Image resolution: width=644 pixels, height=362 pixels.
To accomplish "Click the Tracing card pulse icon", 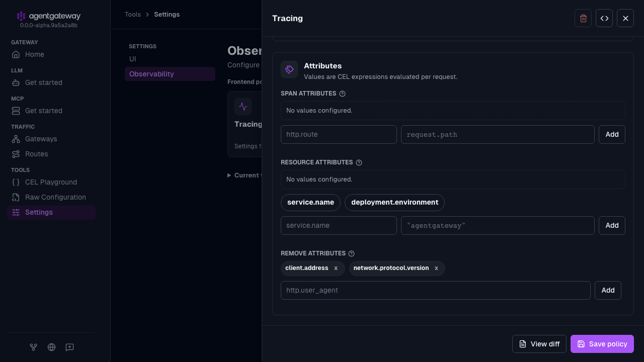I will click(243, 107).
